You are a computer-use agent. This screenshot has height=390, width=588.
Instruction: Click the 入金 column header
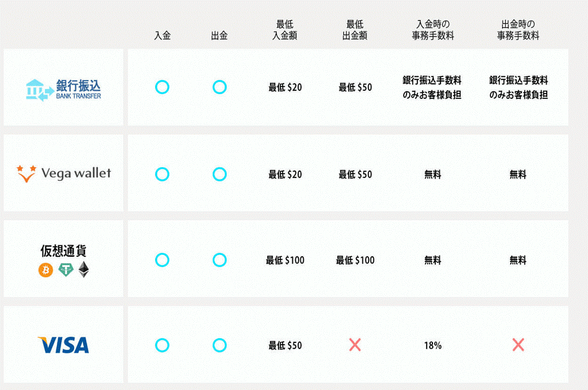click(x=163, y=36)
